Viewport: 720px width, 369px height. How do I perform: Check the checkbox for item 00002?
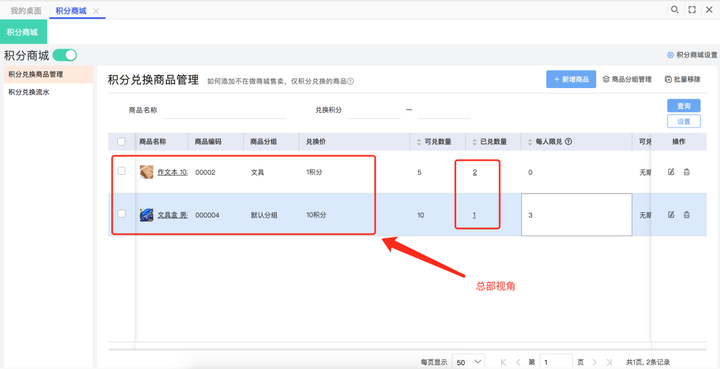click(121, 171)
